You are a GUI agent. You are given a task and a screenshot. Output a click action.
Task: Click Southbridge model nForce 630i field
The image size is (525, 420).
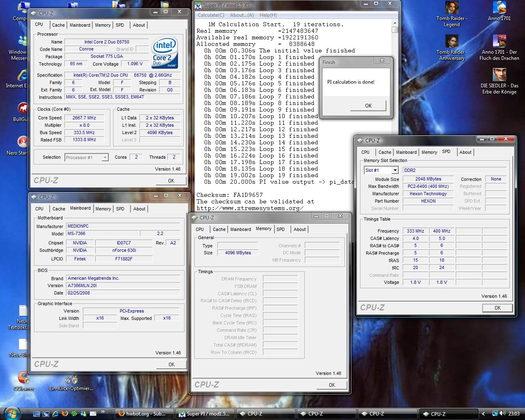coord(124,250)
